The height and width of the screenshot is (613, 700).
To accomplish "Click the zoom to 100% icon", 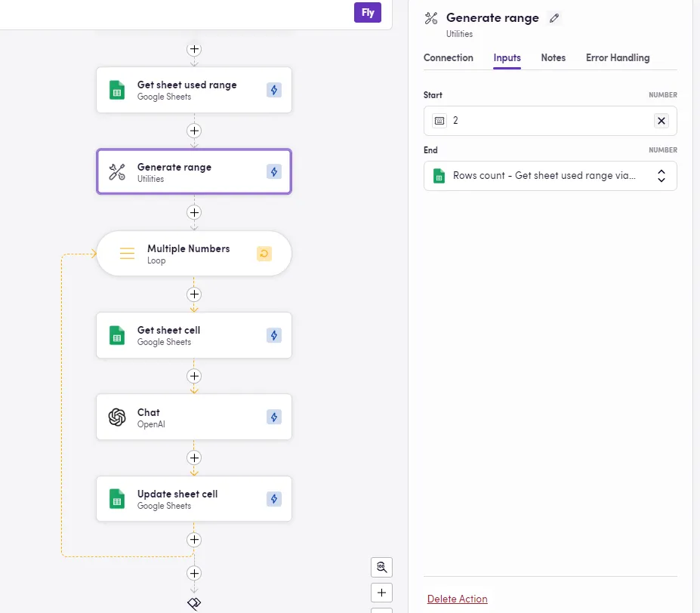I will [381, 566].
